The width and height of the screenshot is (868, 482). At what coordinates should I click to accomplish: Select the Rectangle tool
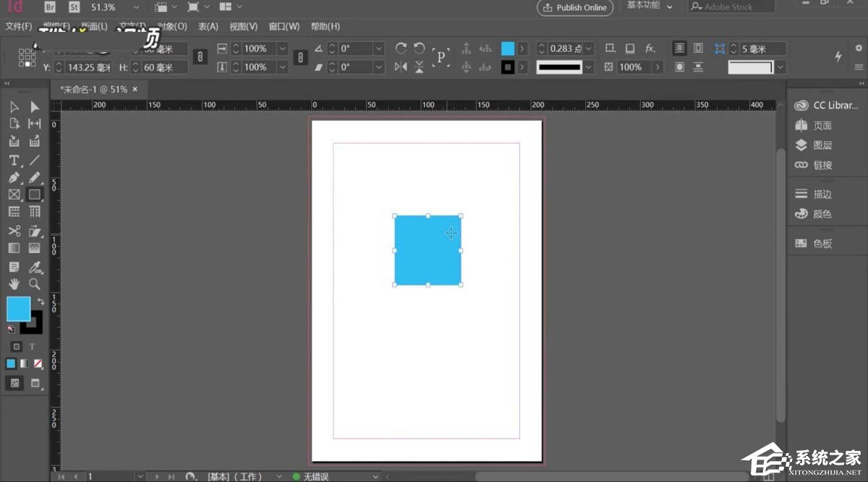click(x=35, y=194)
